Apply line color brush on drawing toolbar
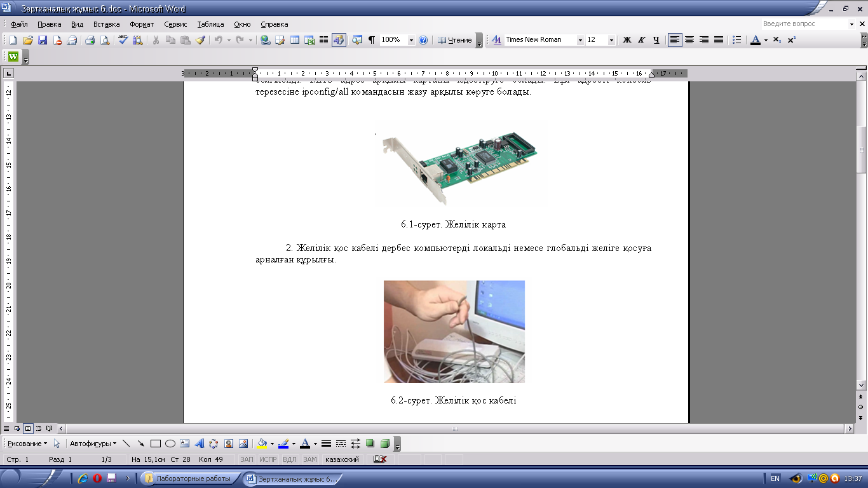The height and width of the screenshot is (488, 868). [283, 444]
